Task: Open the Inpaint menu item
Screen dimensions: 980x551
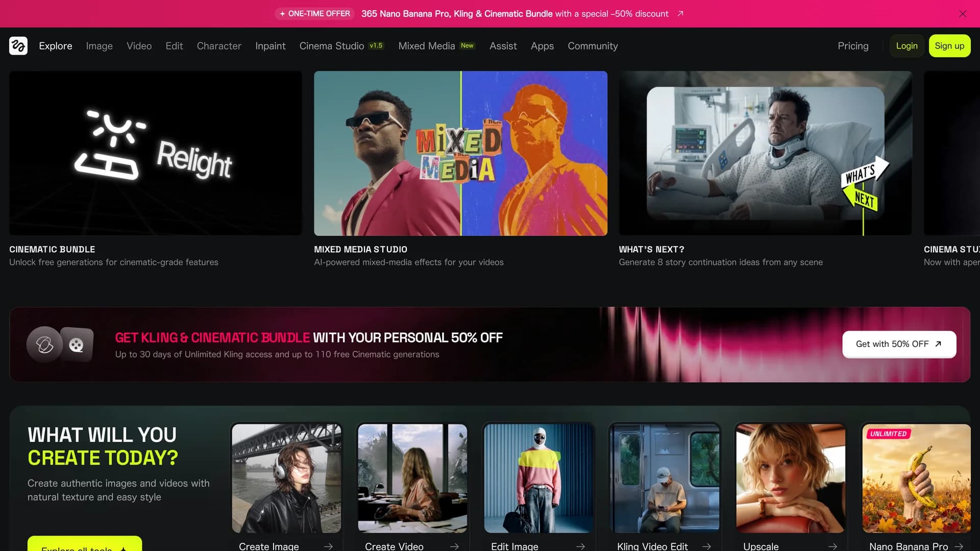Action: point(271,46)
